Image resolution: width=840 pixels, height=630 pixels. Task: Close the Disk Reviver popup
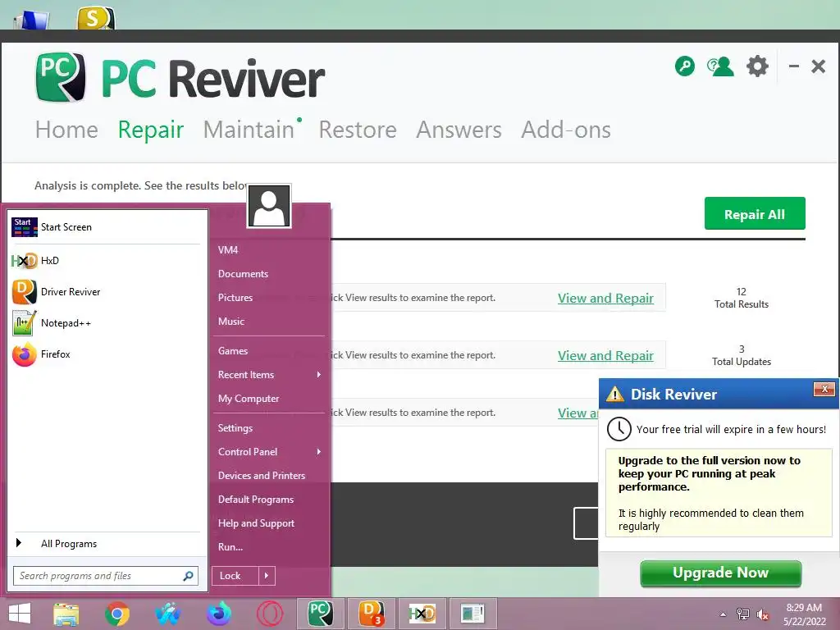[824, 390]
